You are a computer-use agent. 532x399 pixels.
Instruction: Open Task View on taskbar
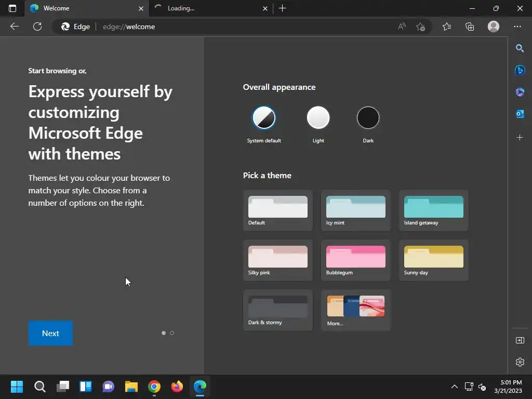click(x=63, y=387)
